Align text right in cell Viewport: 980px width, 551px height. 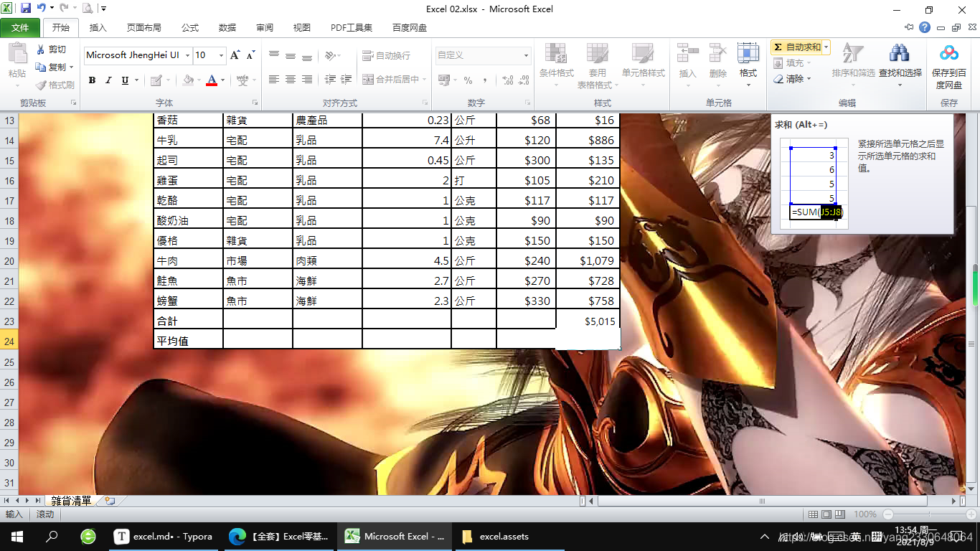tap(307, 80)
